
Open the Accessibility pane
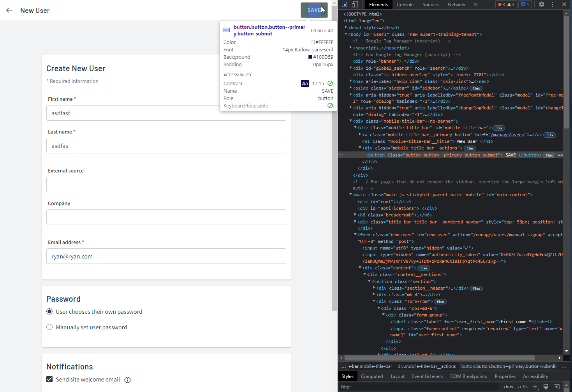pos(535,376)
